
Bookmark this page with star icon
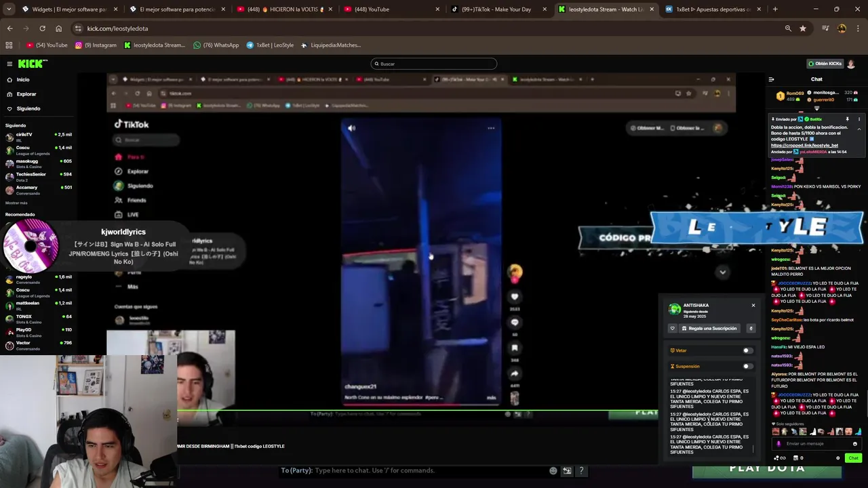click(x=803, y=28)
